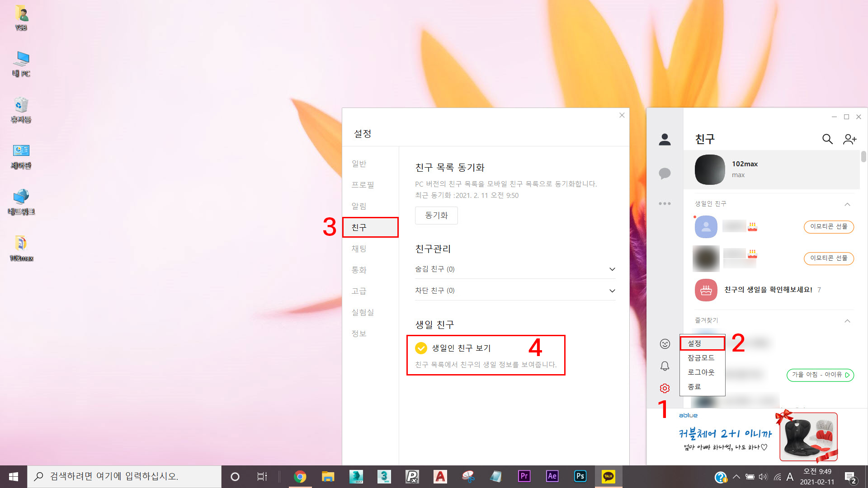868x488 pixels.
Task: Choose 로그아웃 from the popup menu
Action: (x=701, y=372)
